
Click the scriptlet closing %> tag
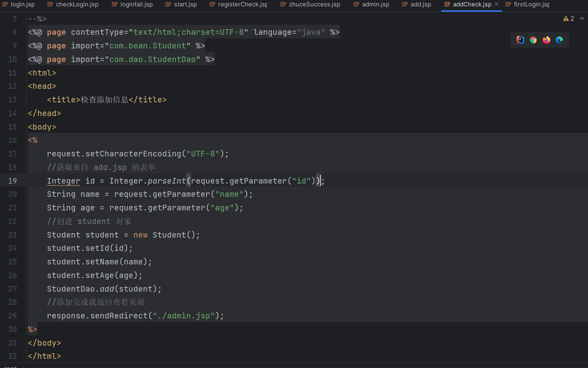click(x=32, y=329)
